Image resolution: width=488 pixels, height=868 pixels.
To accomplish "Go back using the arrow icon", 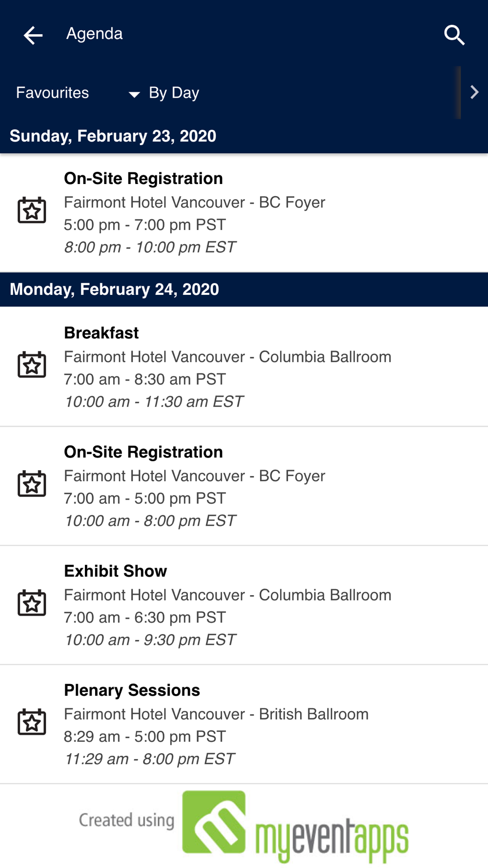I will (33, 35).
